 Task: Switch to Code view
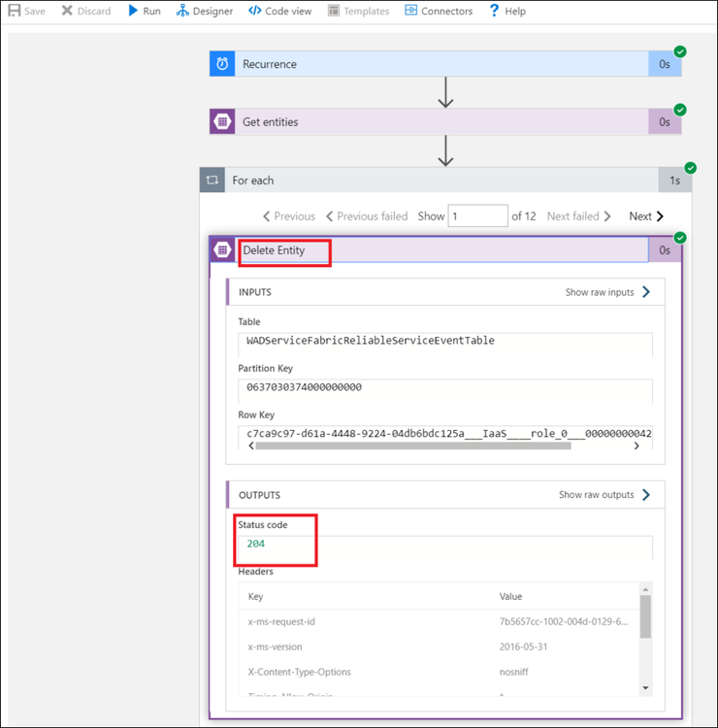(288, 11)
